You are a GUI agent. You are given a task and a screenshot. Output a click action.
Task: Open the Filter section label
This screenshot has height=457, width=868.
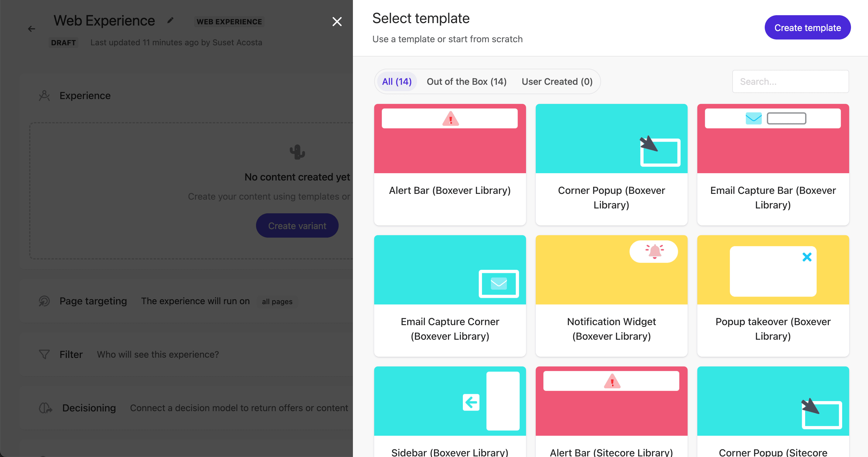71,354
